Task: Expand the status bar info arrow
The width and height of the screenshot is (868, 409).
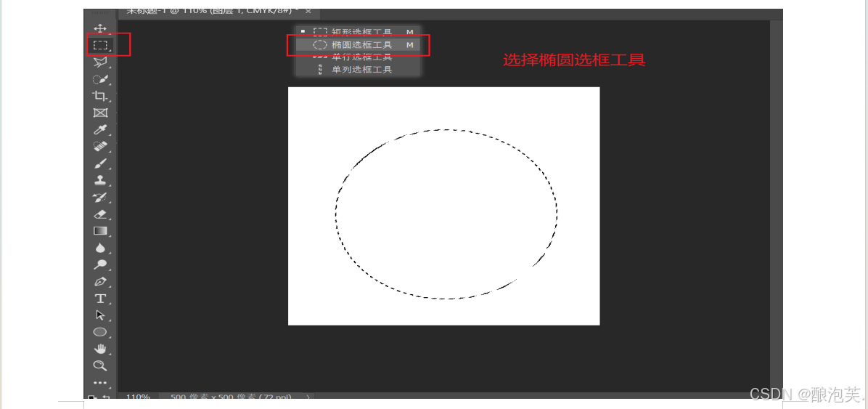Action: 308,396
